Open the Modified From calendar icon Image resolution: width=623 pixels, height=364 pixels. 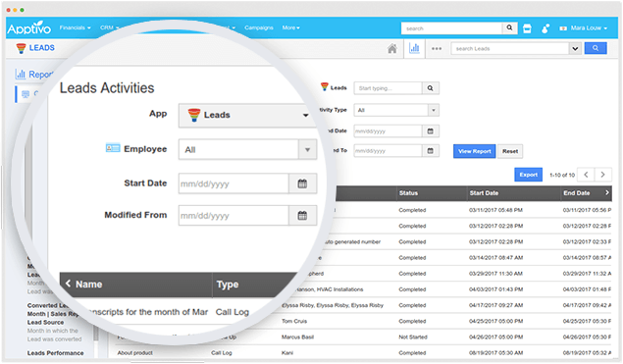tap(302, 216)
